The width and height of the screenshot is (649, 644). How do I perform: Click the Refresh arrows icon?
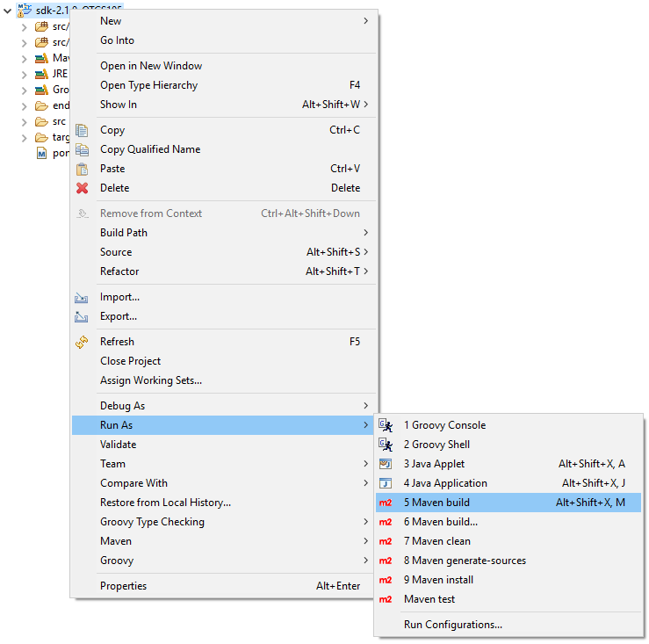83,342
